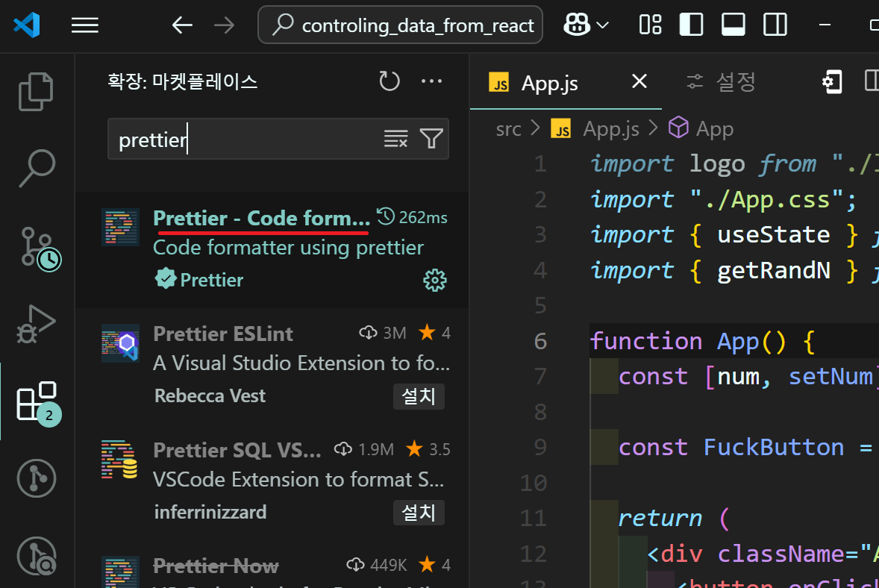Click the getRandN import on line 4
Screen dimensions: 879x588
click(774, 271)
